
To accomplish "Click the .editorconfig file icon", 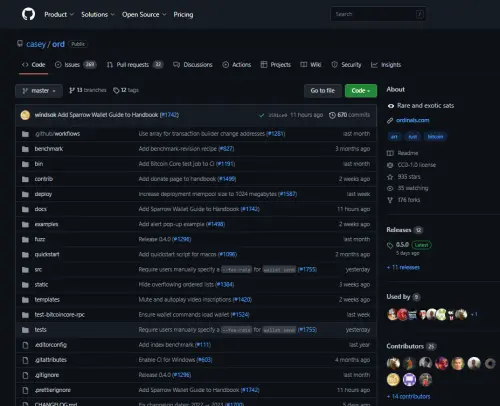I will [25, 345].
